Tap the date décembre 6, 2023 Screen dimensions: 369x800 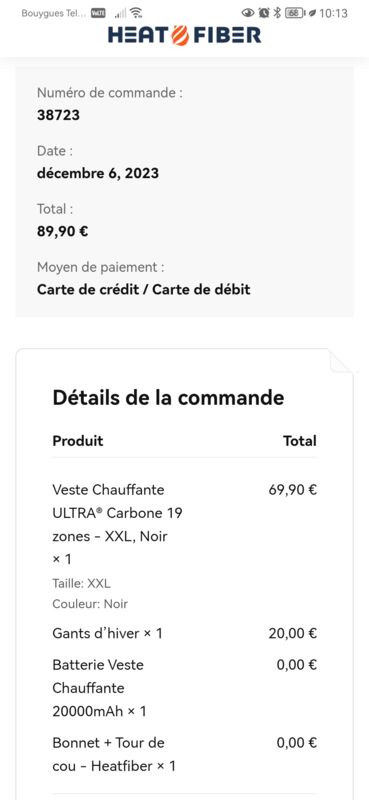coord(97,173)
